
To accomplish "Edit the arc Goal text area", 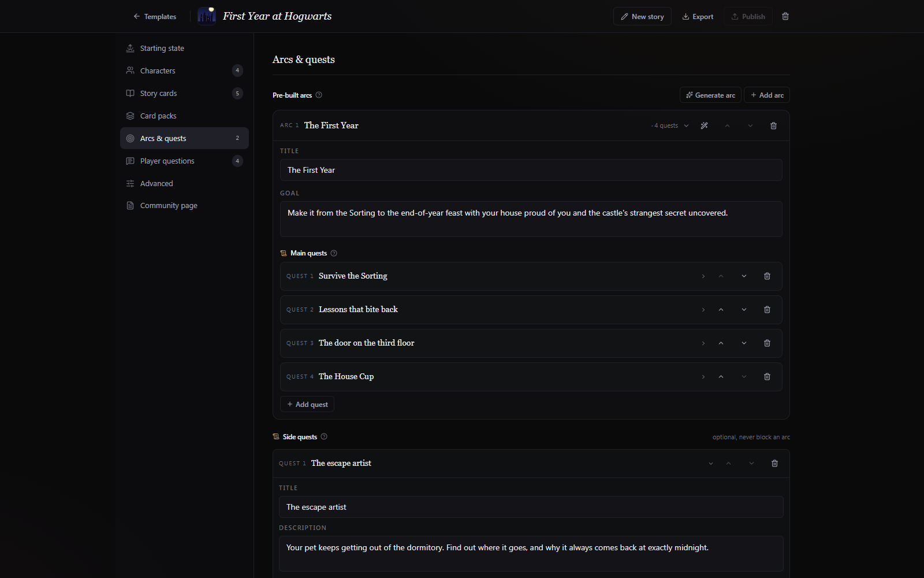I will tap(531, 219).
